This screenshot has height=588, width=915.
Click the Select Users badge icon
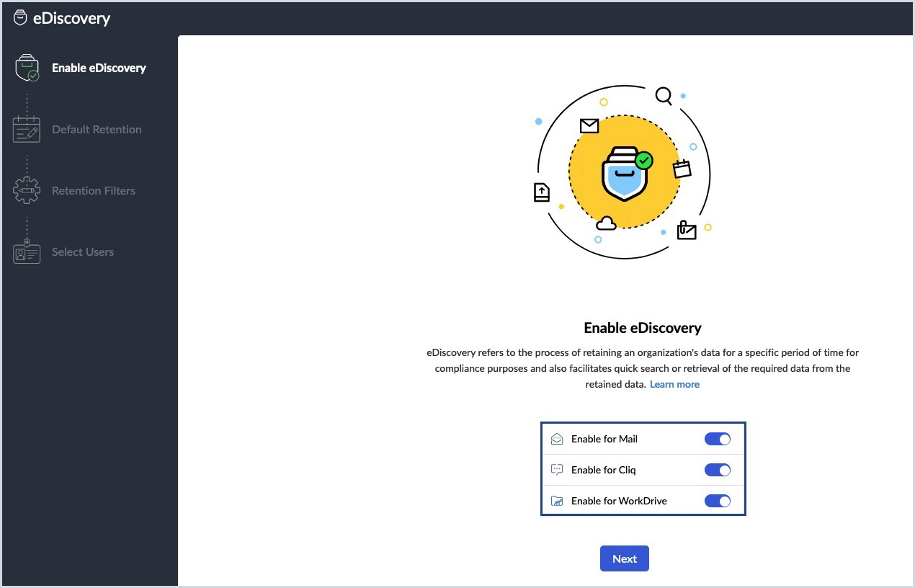[26, 252]
